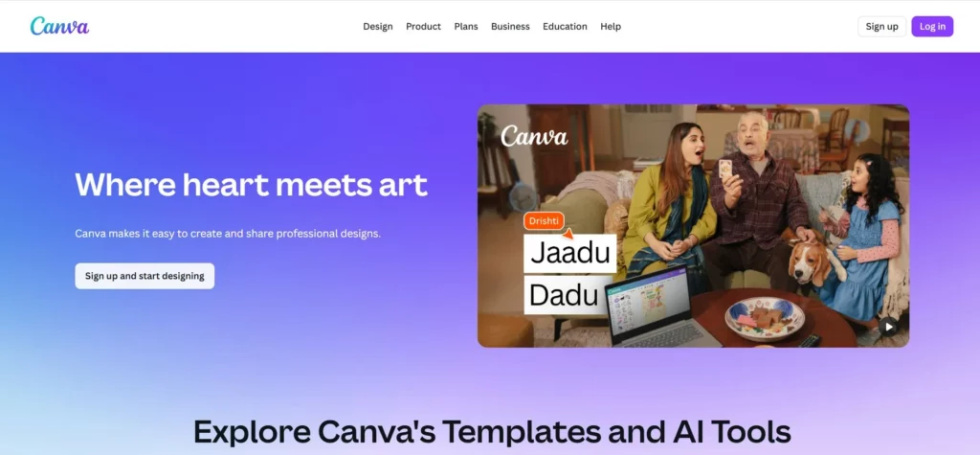Click the 'Where heart meets art' headline
This screenshot has width=980, height=455.
(x=252, y=184)
